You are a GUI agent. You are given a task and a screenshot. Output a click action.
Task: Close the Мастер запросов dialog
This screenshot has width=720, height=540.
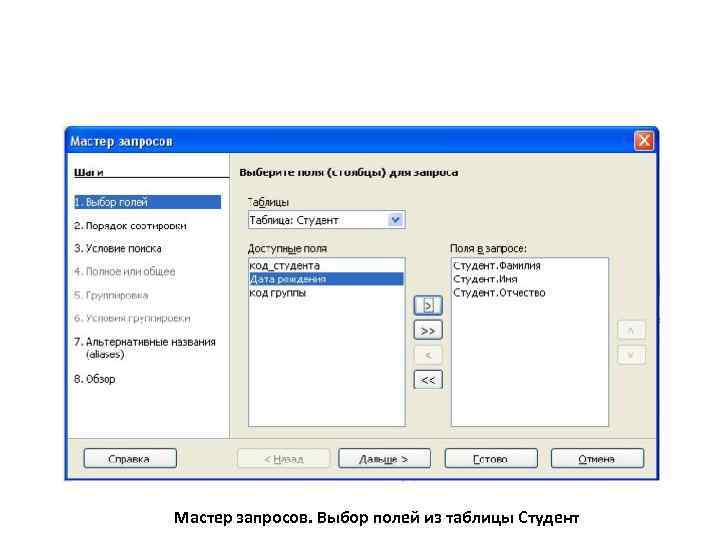pyautogui.click(x=644, y=141)
